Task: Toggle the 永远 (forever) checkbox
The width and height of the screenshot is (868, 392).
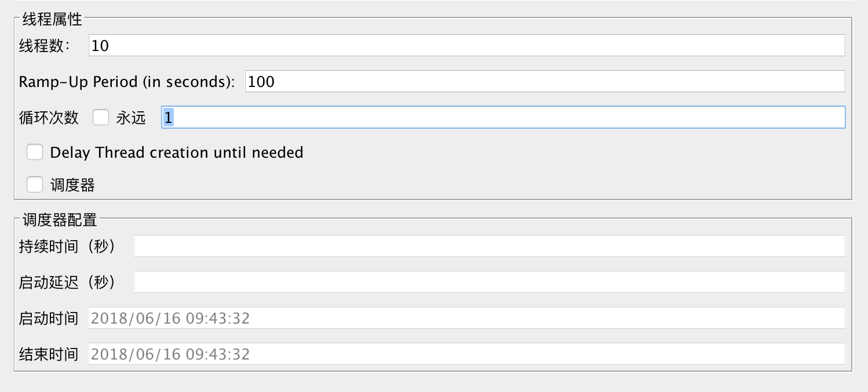Action: point(101,118)
